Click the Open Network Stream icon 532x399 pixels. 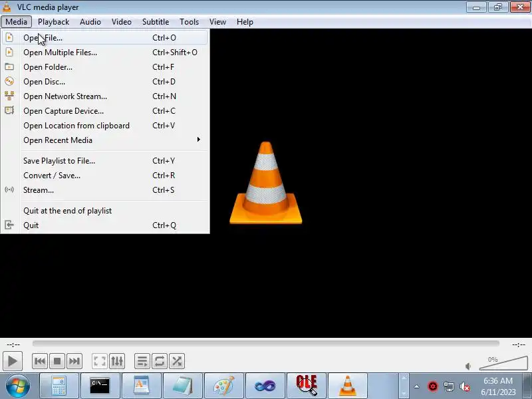(9, 96)
